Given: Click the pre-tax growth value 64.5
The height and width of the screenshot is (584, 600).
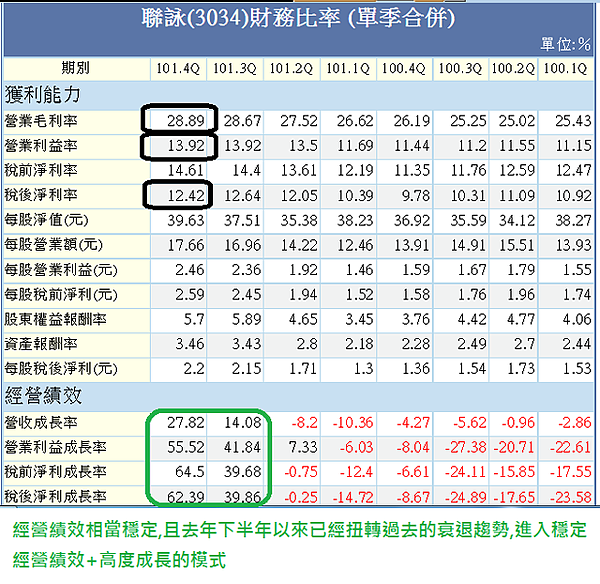Looking at the screenshot, I should (190, 471).
